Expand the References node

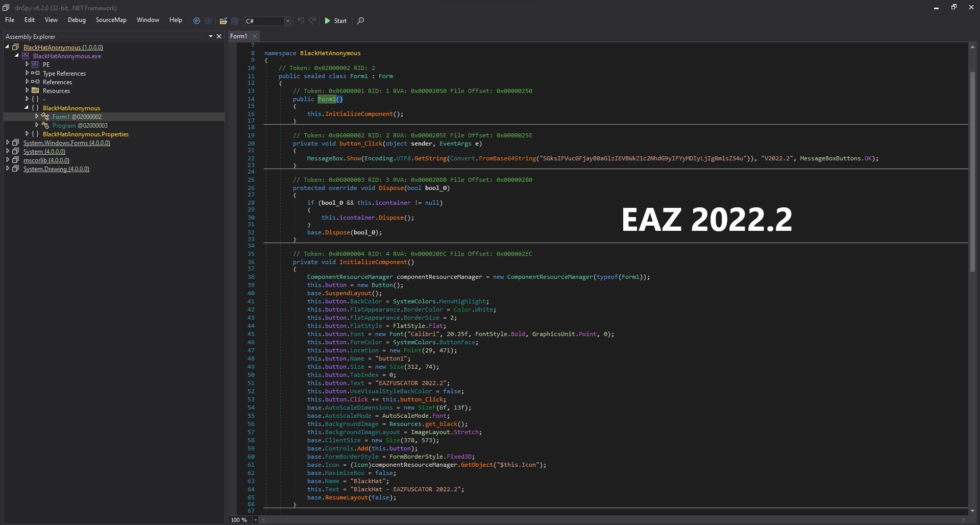click(27, 82)
